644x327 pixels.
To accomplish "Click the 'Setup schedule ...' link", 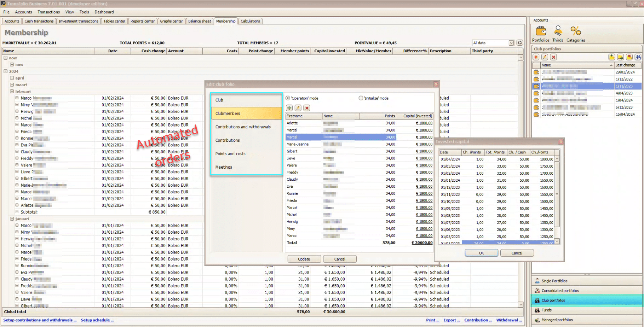I will (97, 320).
